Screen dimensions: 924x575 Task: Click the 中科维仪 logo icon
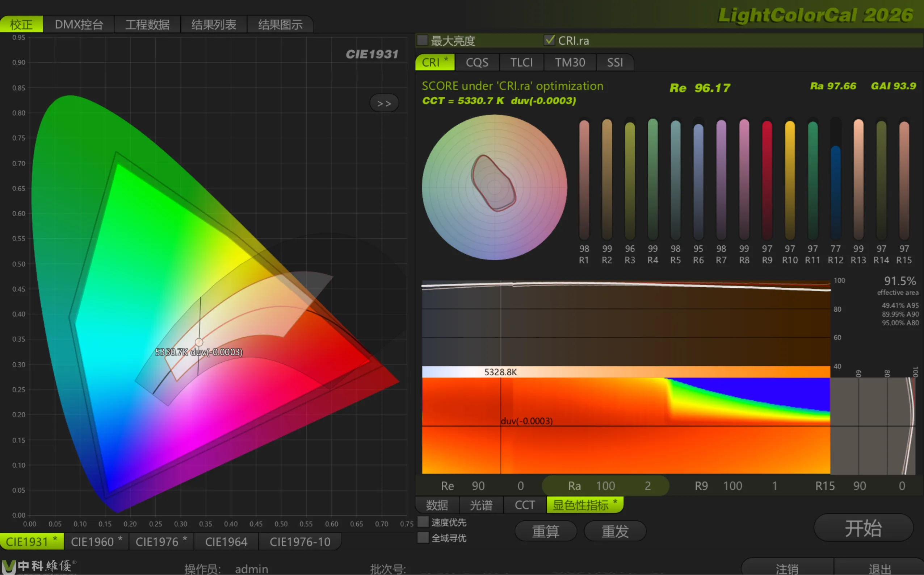pyautogui.click(x=9, y=567)
